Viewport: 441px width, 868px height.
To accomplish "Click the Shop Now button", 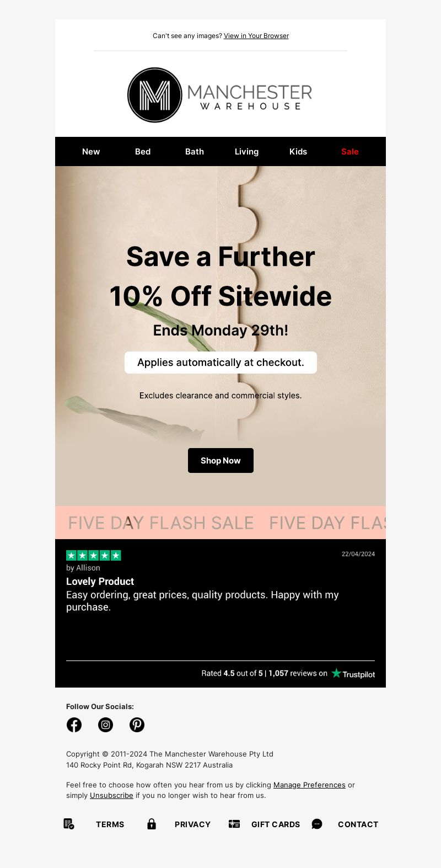I will pyautogui.click(x=220, y=460).
